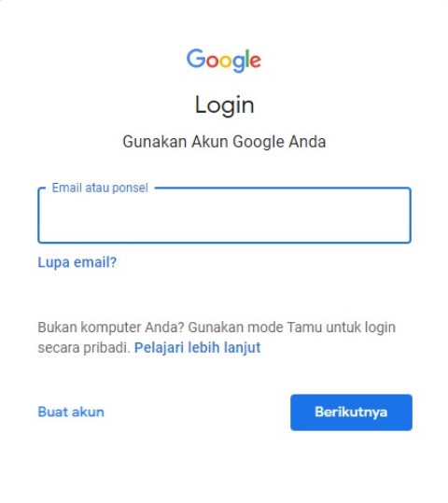Click the word Google in subtitle
This screenshot has width=448, height=503.
pyautogui.click(x=259, y=142)
